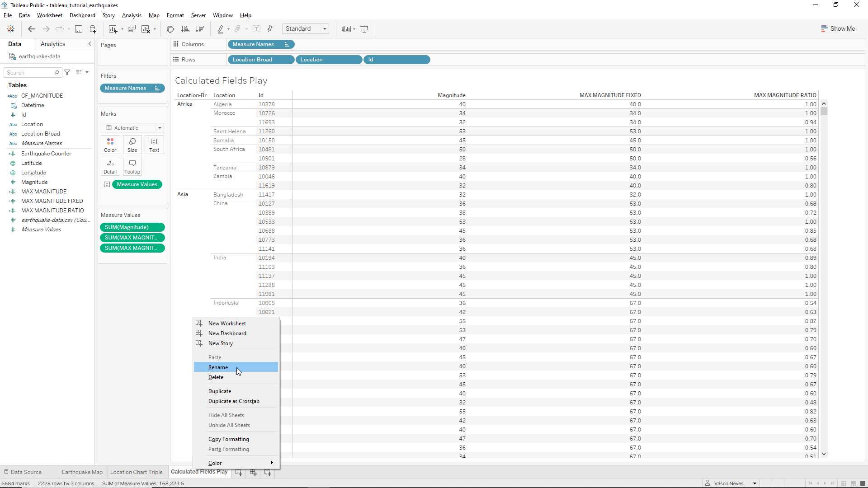Viewport: 868px width, 488px height.
Task: Swap rows and columns in the toolbar
Action: coord(170,29)
